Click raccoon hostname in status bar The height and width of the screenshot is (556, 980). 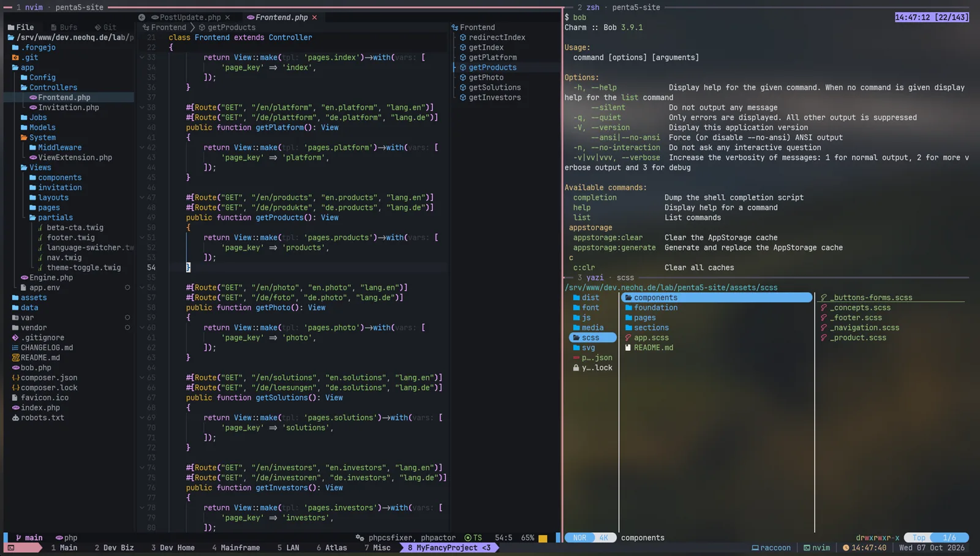click(771, 547)
